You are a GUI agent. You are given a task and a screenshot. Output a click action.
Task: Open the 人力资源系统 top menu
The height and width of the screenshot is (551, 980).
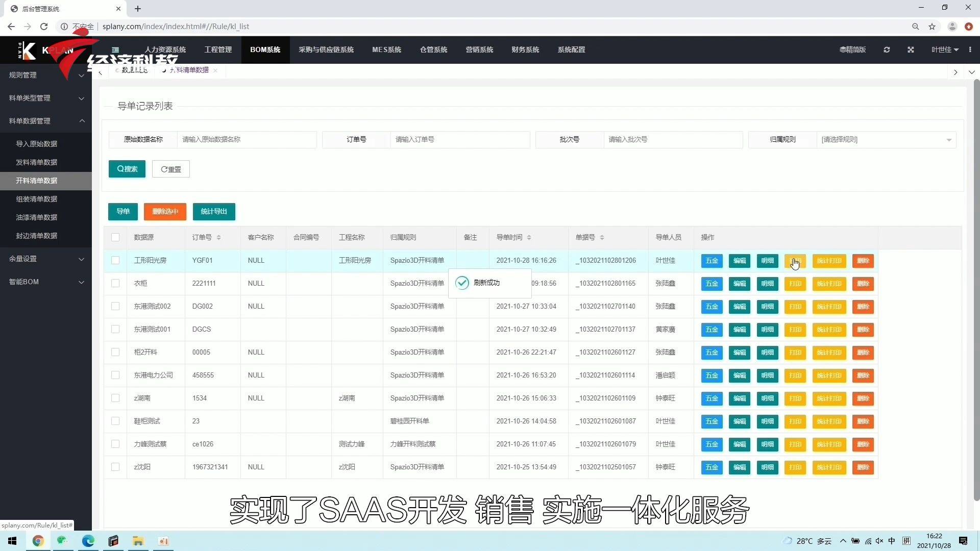165,49
